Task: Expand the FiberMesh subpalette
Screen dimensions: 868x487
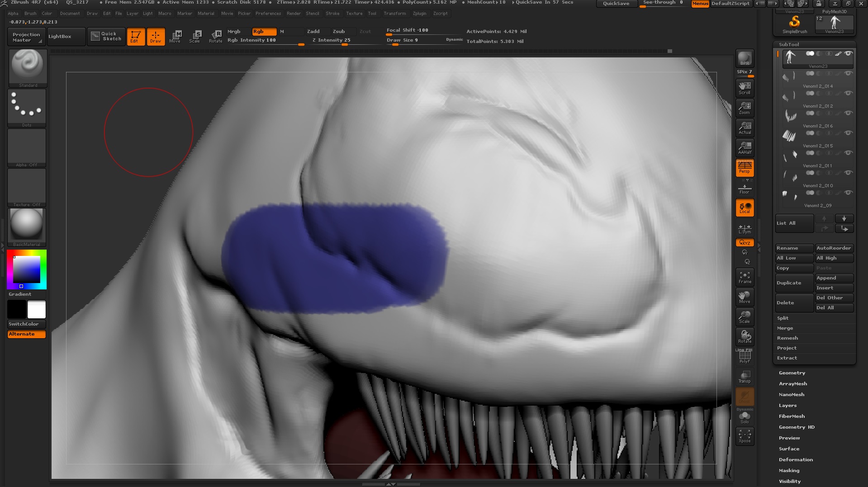Action: (x=792, y=416)
